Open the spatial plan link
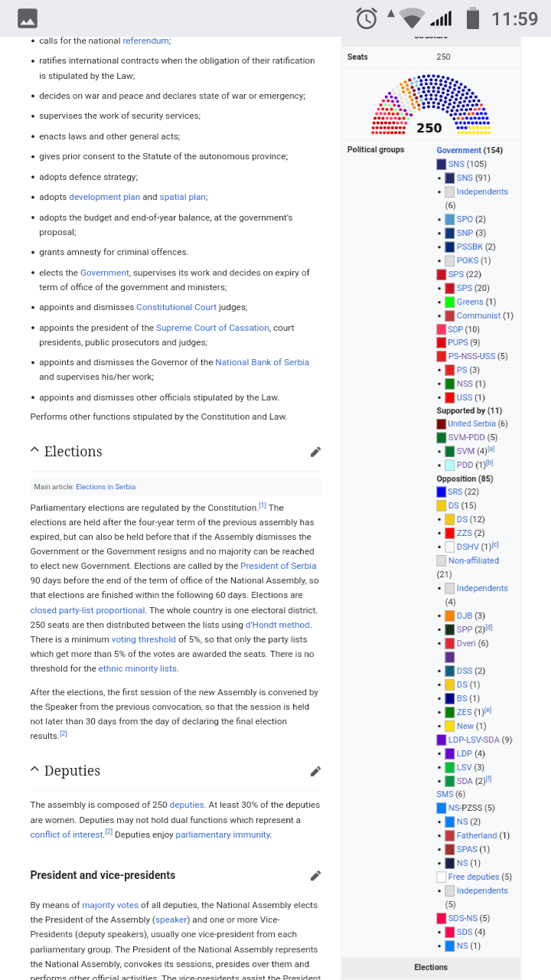Image resolution: width=551 pixels, height=980 pixels. point(182,197)
